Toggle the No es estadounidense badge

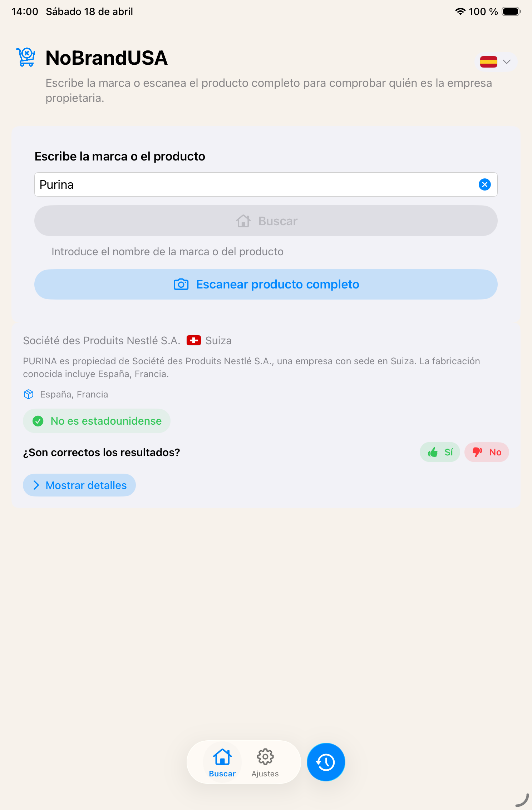[x=97, y=421]
